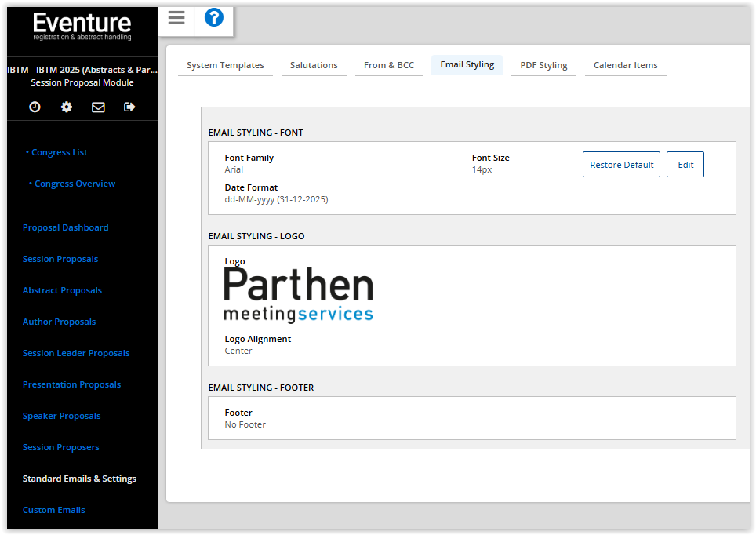Click the Session Proposal Module label
The height and width of the screenshot is (535, 756).
[x=82, y=82]
